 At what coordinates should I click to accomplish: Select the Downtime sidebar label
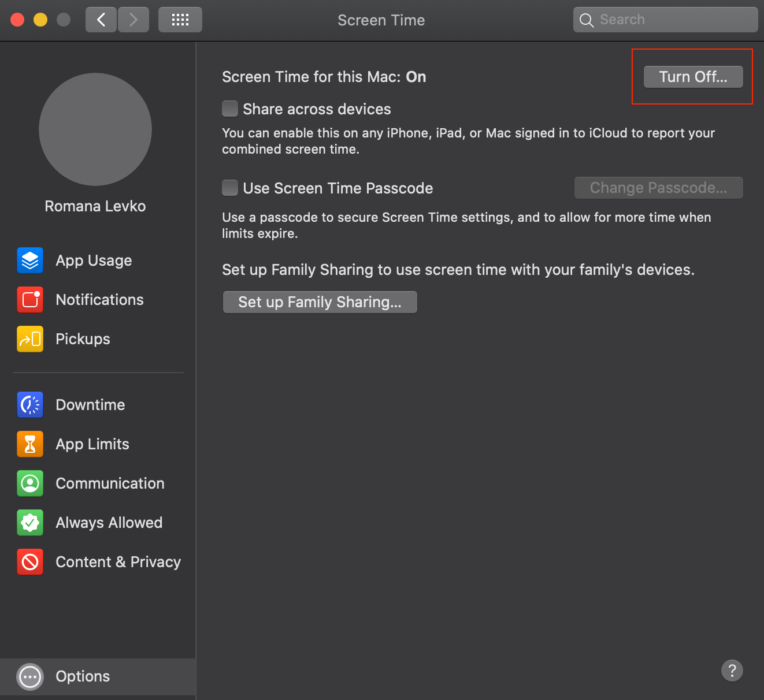pos(90,405)
